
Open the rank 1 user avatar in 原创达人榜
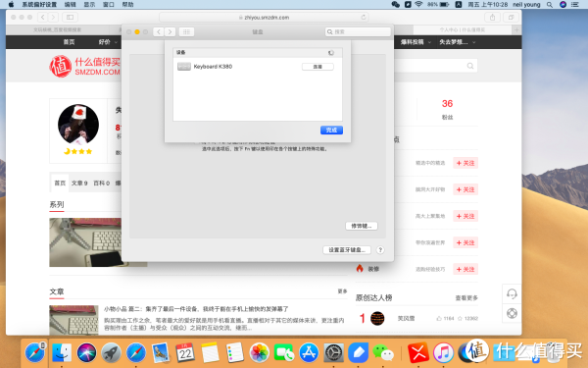tap(377, 318)
